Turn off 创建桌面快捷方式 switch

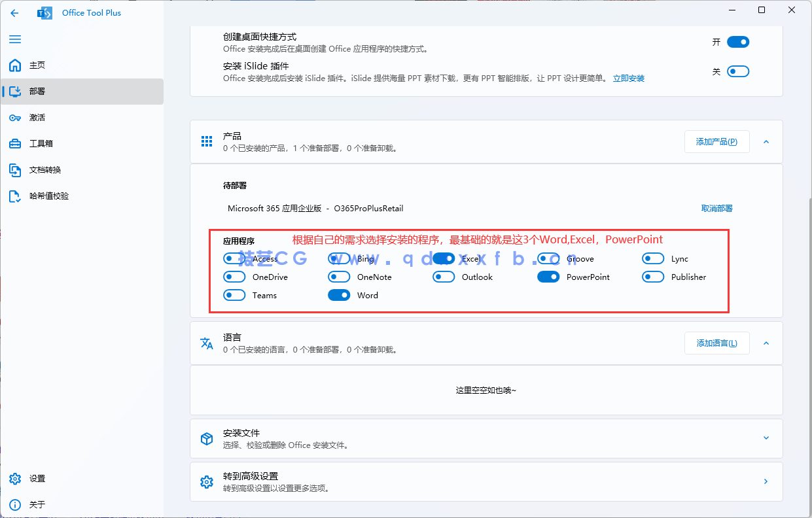click(x=737, y=41)
